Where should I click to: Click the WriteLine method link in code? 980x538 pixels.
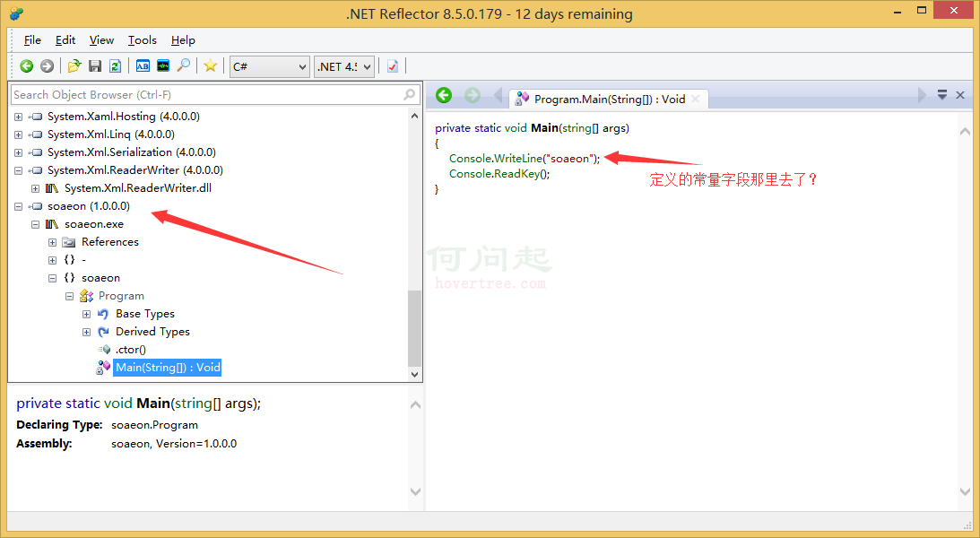pyautogui.click(x=517, y=159)
